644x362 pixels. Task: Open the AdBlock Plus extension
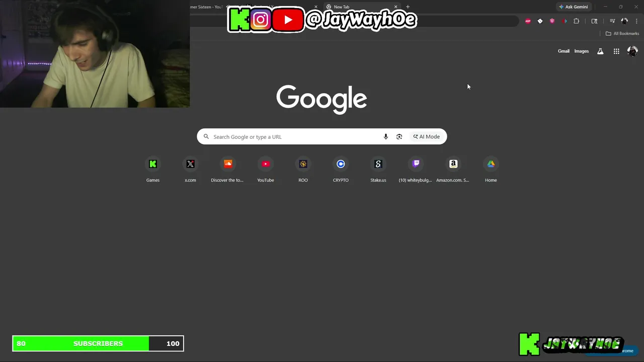pos(528,21)
